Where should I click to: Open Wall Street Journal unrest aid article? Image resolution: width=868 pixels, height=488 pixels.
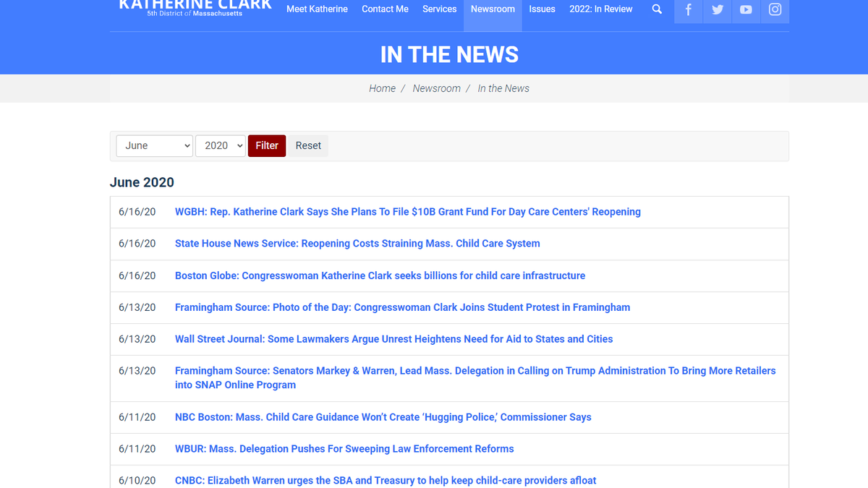(393, 339)
